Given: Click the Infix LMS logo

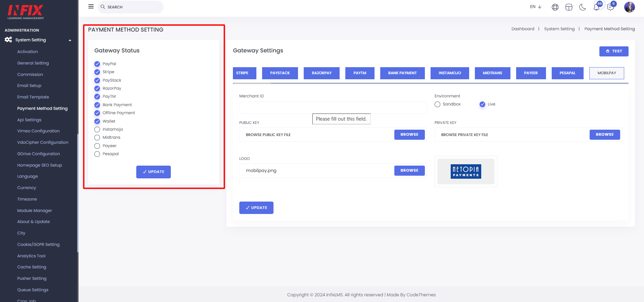Looking at the screenshot, I should click(x=26, y=12).
